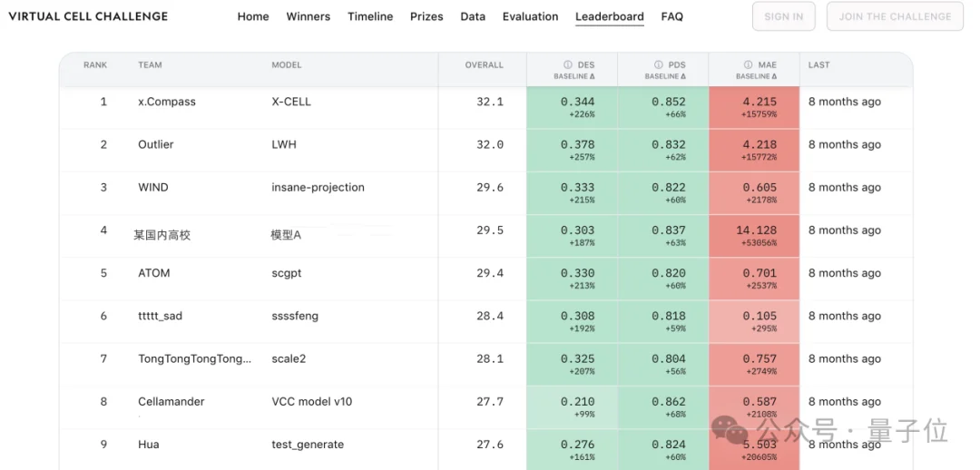Image resolution: width=980 pixels, height=470 pixels.
Task: Click the SIGN IN button
Action: (784, 16)
